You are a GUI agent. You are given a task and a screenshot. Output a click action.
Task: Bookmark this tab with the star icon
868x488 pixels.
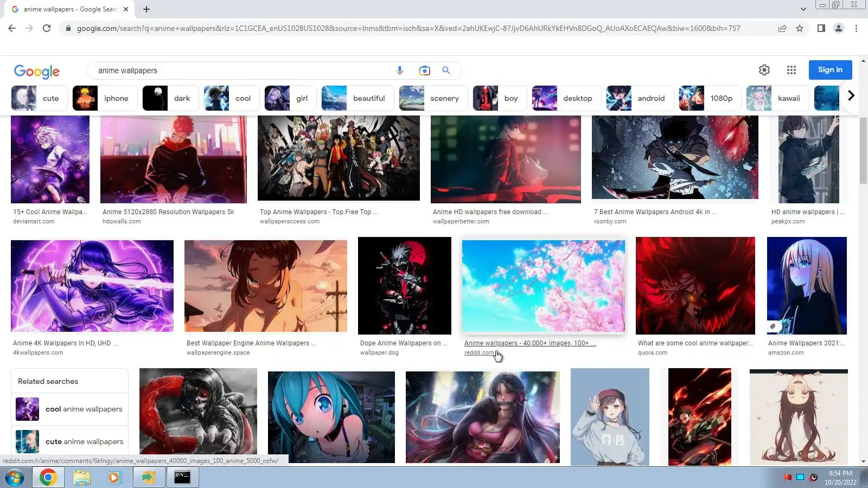pyautogui.click(x=800, y=28)
